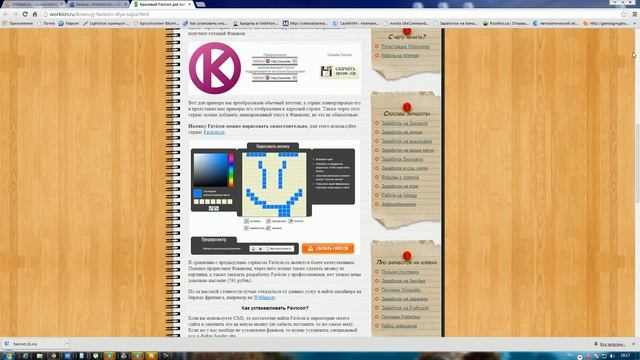Open the 'http://gamesgregato...' bookmark
The width and height of the screenshot is (640, 360).
click(x=605, y=23)
